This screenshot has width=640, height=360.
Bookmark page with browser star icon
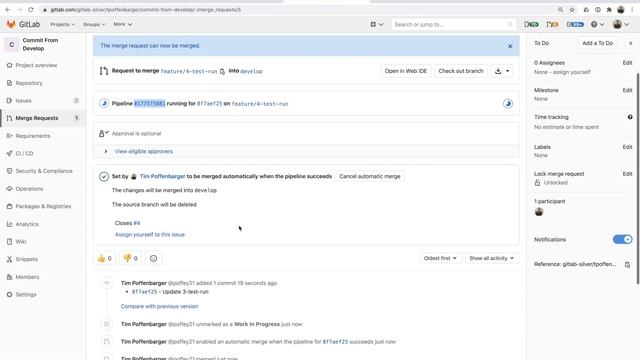(x=572, y=10)
